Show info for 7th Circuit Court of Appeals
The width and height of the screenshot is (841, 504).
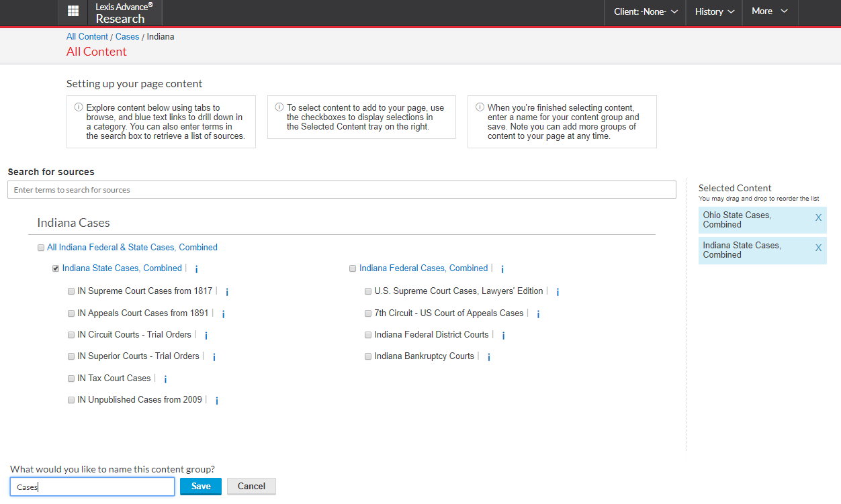(x=538, y=314)
